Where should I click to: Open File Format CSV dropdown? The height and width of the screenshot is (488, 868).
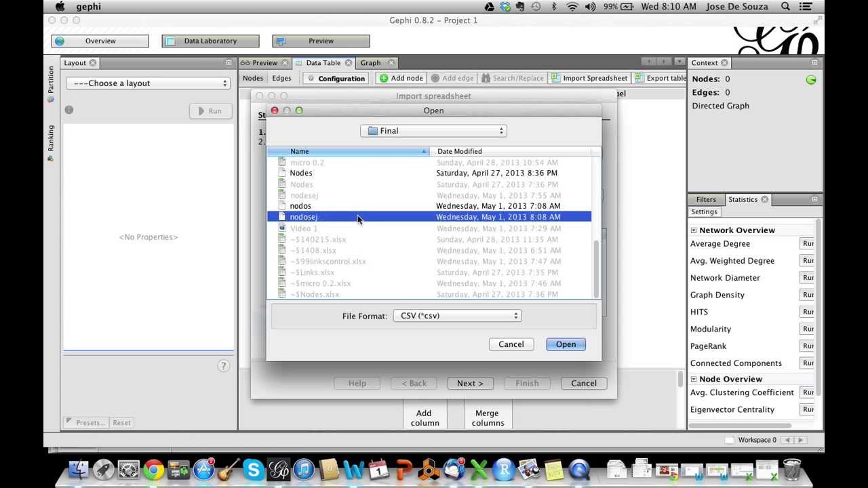(457, 316)
